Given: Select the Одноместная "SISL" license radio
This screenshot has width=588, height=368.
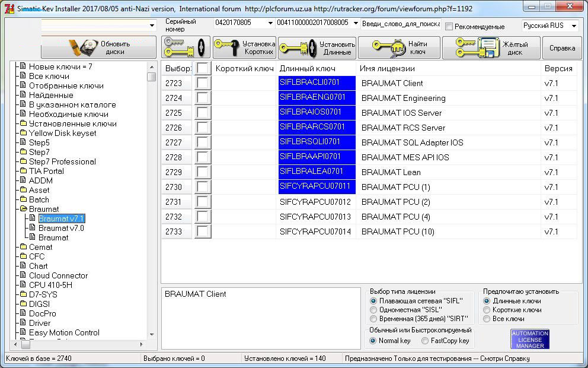Looking at the screenshot, I should coord(373,310).
